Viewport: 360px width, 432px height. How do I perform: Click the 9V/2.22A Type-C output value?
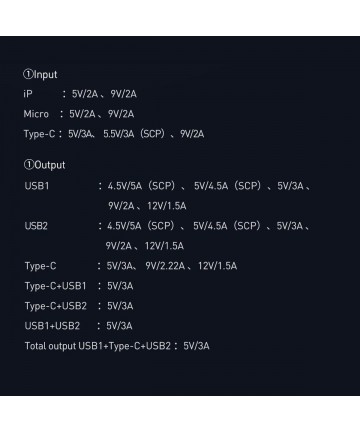click(165, 266)
